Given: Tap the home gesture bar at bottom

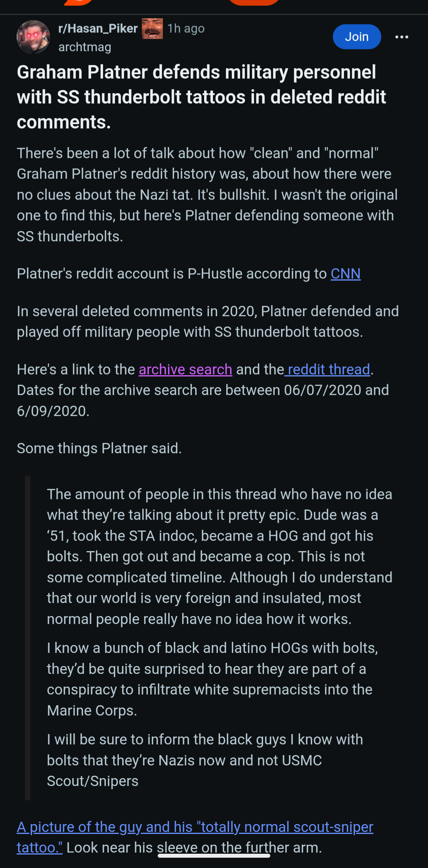Looking at the screenshot, I should [214, 856].
